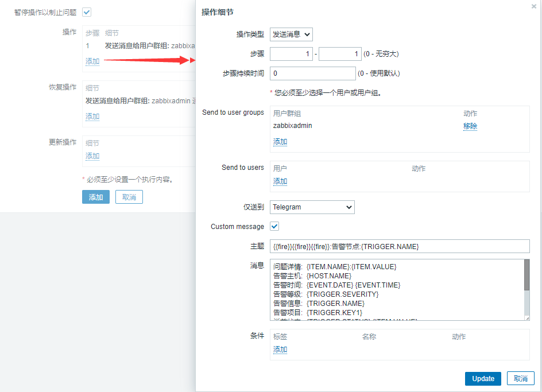Close the operation details dialog with X
The width and height of the screenshot is (542, 392).
(x=534, y=6)
